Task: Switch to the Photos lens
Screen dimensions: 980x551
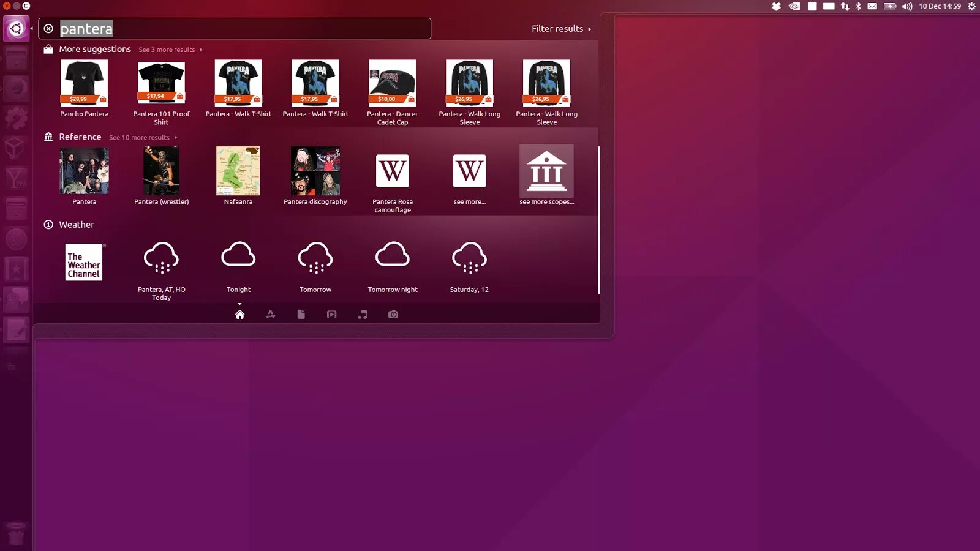Action: [x=393, y=315]
